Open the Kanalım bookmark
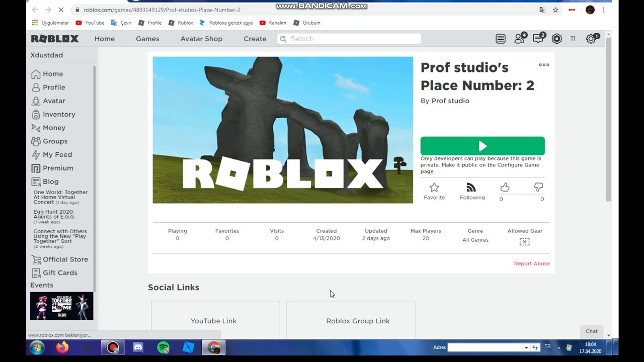Screen dimensions: 644x362 tap(273, 23)
